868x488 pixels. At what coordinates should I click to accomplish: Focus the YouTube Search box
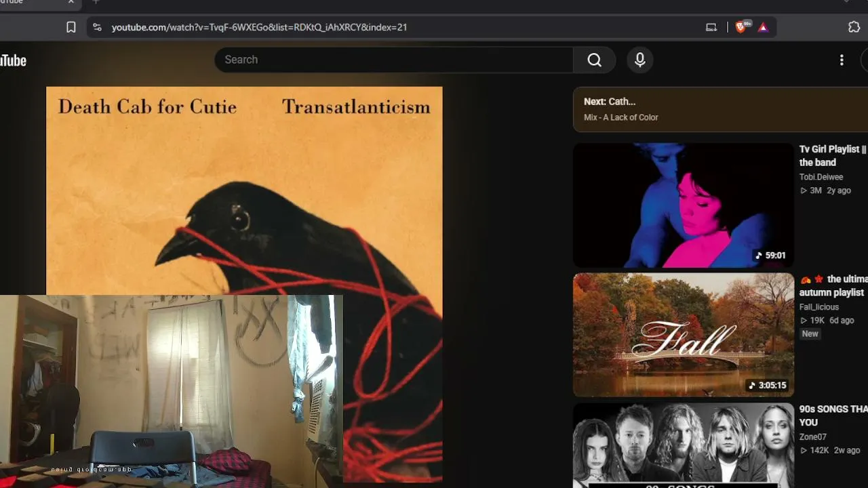[x=394, y=60]
